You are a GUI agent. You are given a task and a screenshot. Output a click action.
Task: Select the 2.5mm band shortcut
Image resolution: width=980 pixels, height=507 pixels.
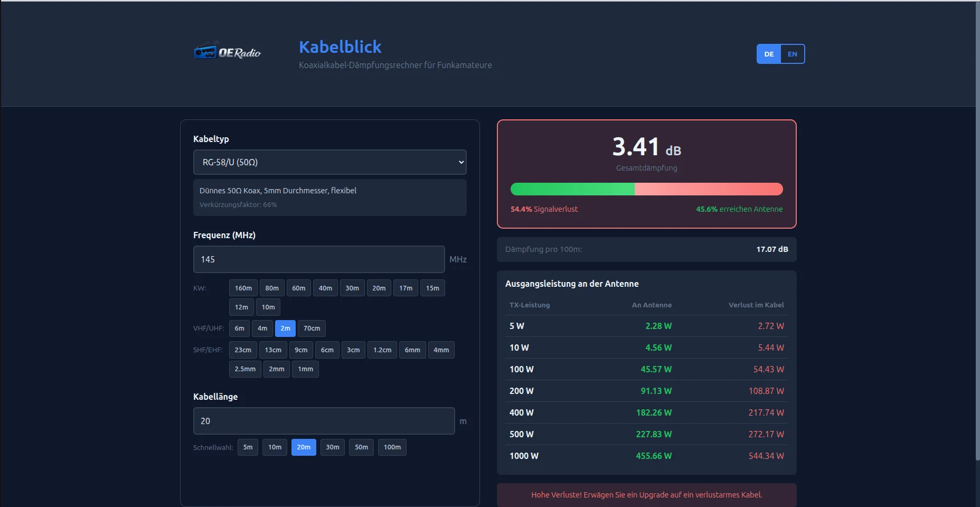[x=245, y=369]
